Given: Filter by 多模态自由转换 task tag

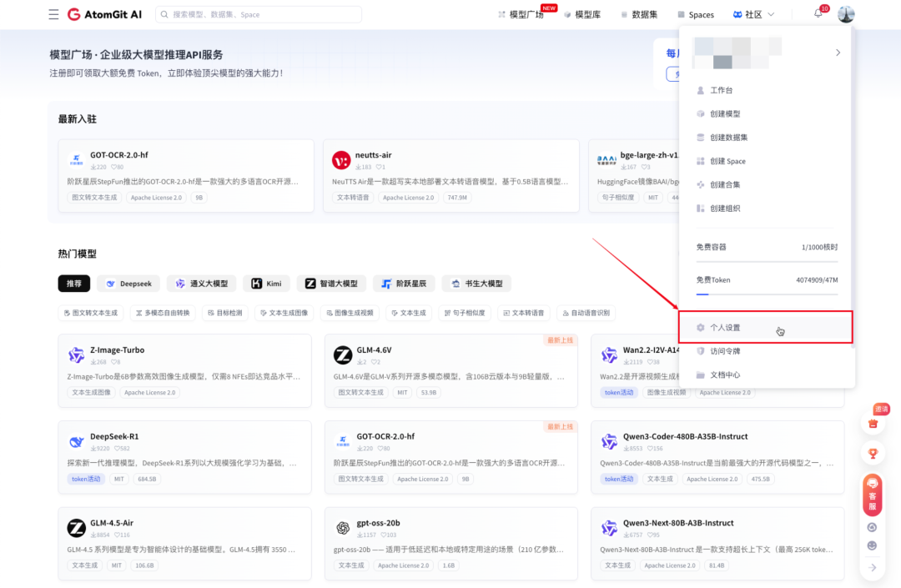Looking at the screenshot, I should (x=163, y=313).
